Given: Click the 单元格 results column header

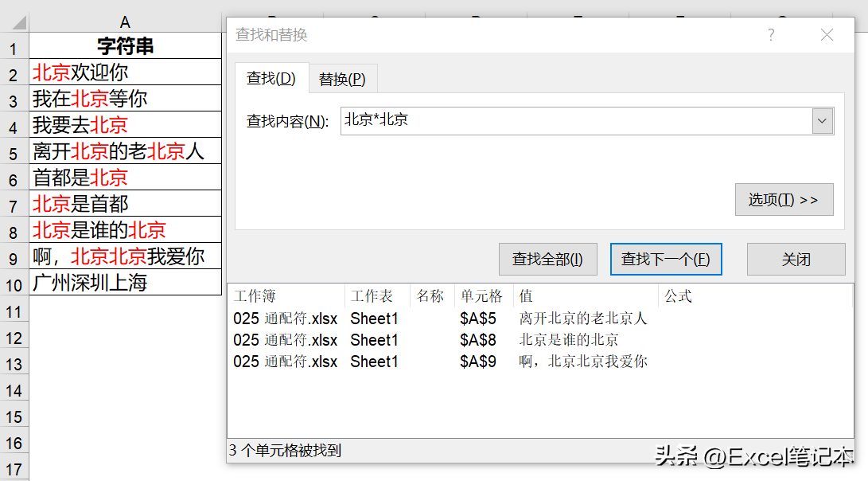Looking at the screenshot, I should pyautogui.click(x=484, y=296).
